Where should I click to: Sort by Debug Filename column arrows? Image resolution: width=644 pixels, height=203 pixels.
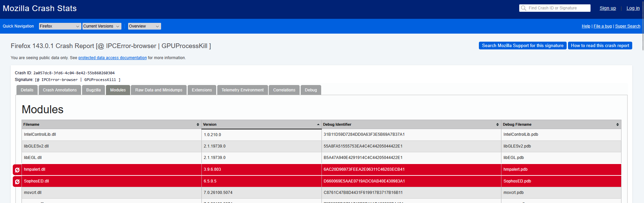(x=617, y=125)
